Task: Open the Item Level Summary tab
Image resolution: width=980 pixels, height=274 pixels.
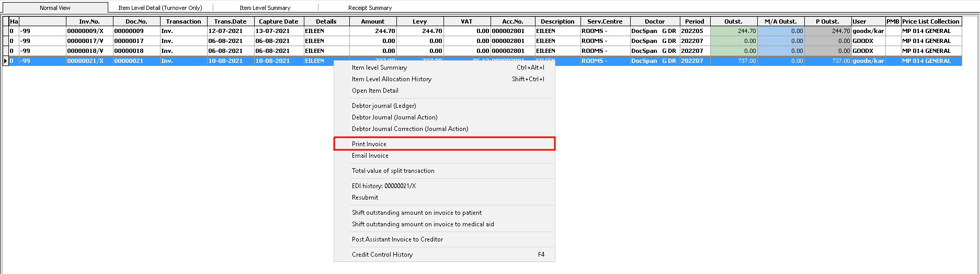Action: (x=265, y=8)
